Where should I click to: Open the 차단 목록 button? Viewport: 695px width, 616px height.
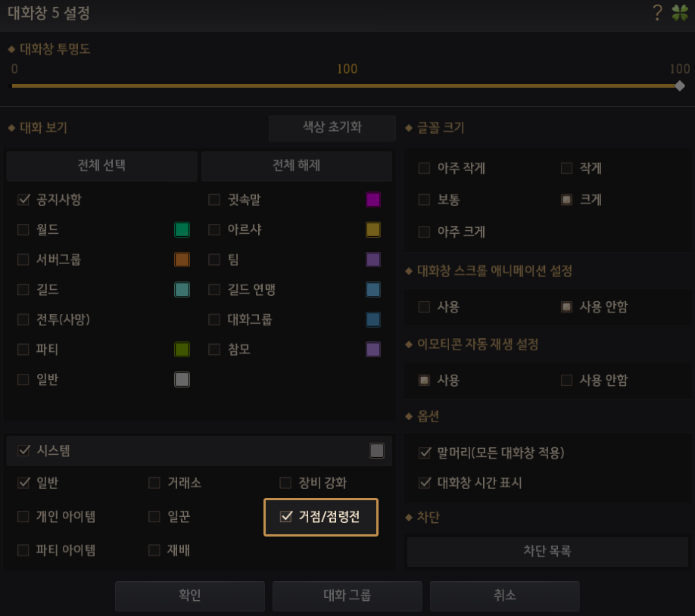(x=547, y=552)
